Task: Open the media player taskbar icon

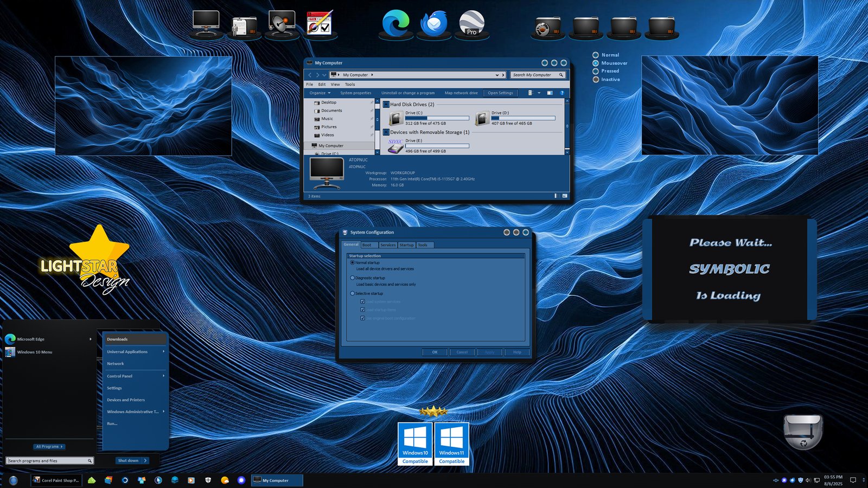Action: 191,480
